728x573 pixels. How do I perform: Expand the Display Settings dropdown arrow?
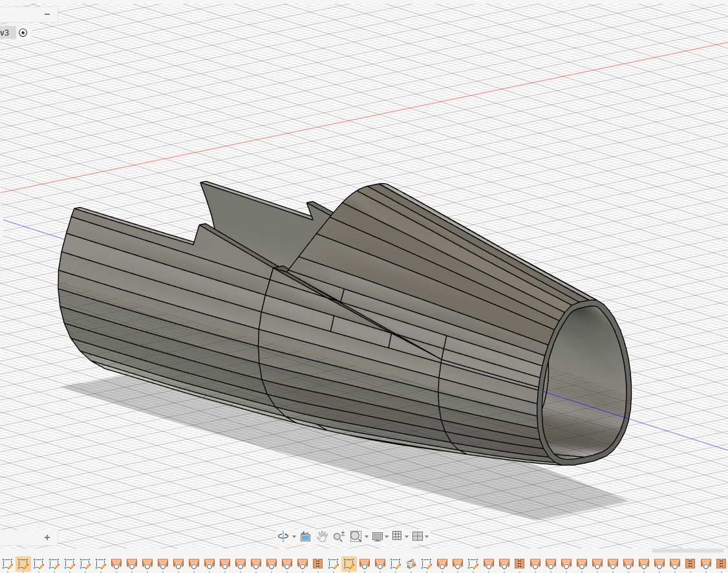pyautogui.click(x=387, y=537)
